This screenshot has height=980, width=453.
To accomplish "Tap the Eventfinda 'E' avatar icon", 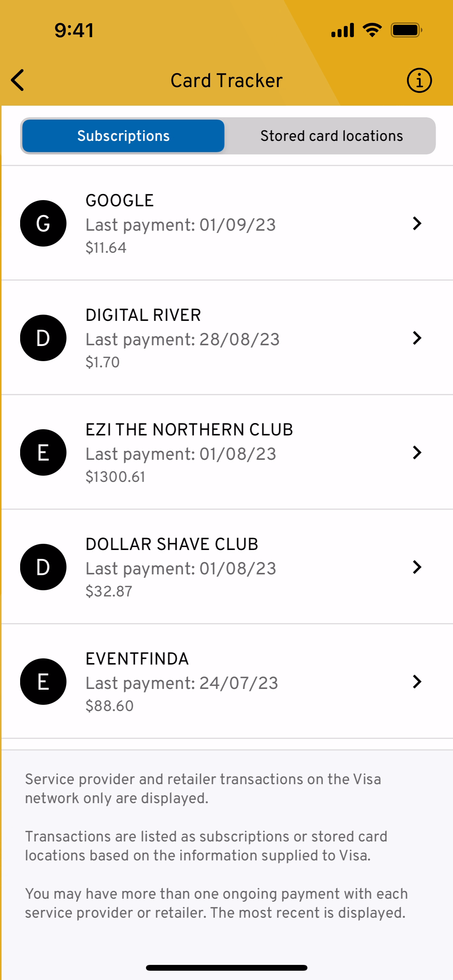I will tap(43, 682).
